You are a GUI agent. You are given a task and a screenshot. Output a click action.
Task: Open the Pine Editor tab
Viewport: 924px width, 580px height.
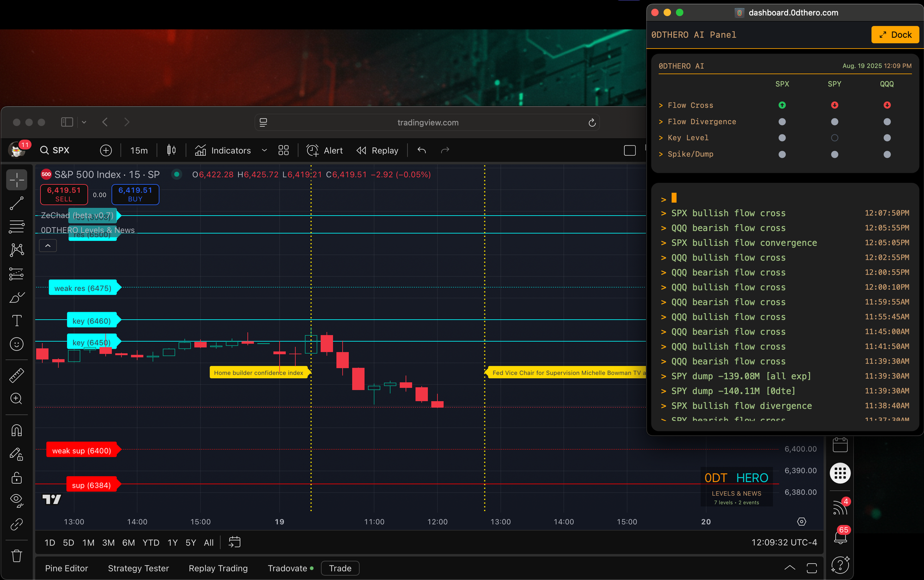(x=67, y=568)
